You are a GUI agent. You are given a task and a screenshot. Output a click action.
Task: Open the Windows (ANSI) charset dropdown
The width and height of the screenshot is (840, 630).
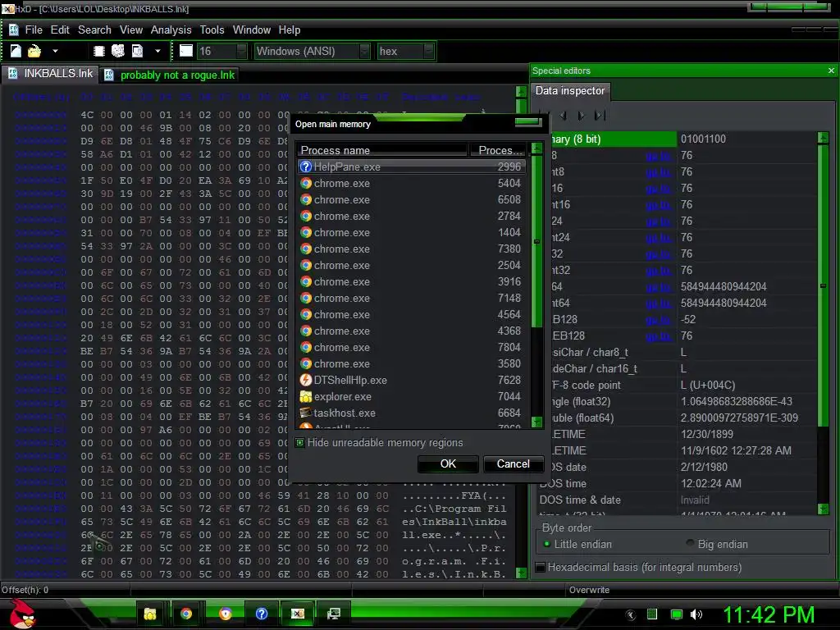point(365,51)
